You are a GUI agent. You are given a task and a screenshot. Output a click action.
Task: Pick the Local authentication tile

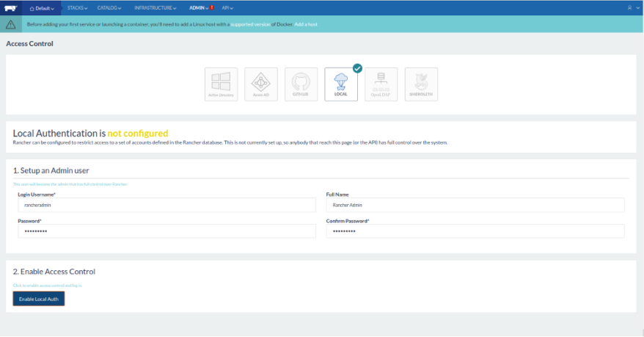coord(340,84)
